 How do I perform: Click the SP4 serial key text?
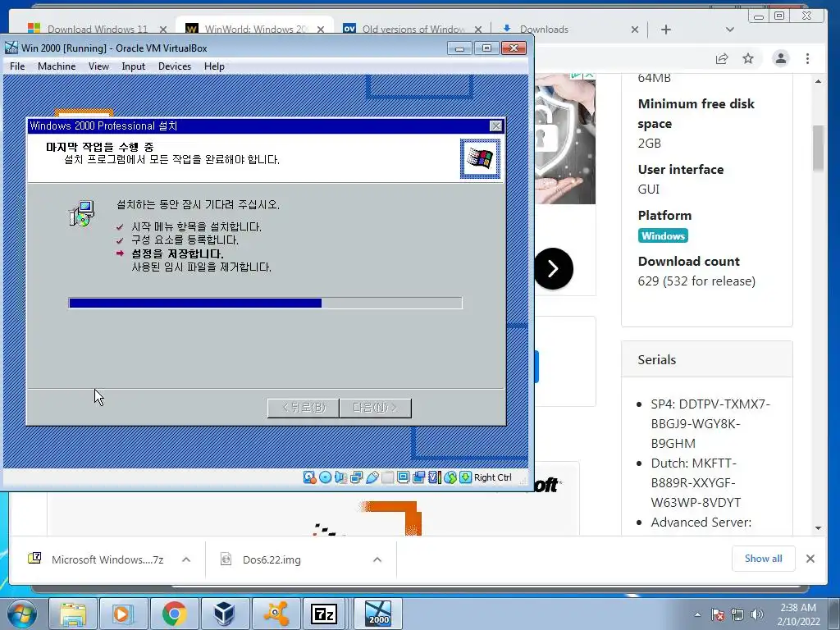coord(710,424)
